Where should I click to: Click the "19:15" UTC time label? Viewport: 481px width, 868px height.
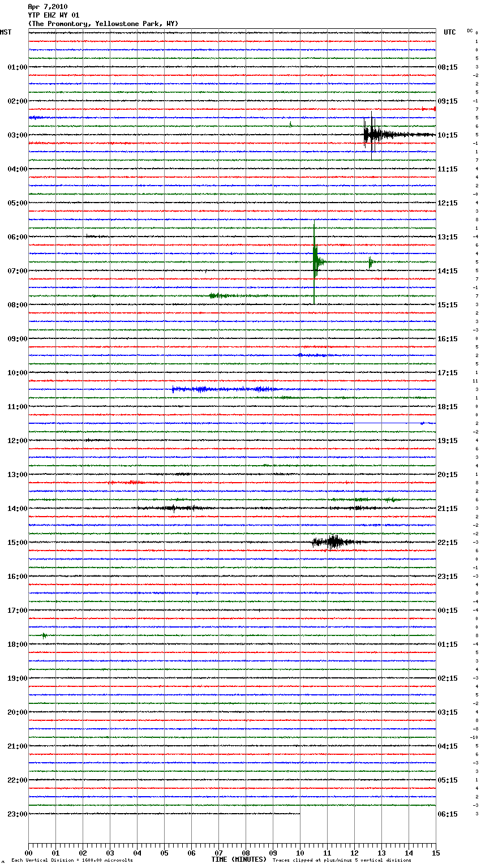(x=448, y=441)
